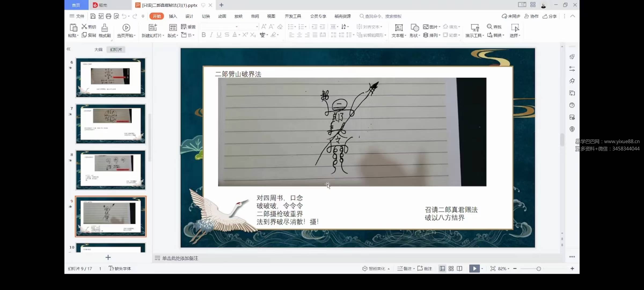Click 单击此处添加备注 to add notes
The height and width of the screenshot is (290, 644).
point(180,258)
